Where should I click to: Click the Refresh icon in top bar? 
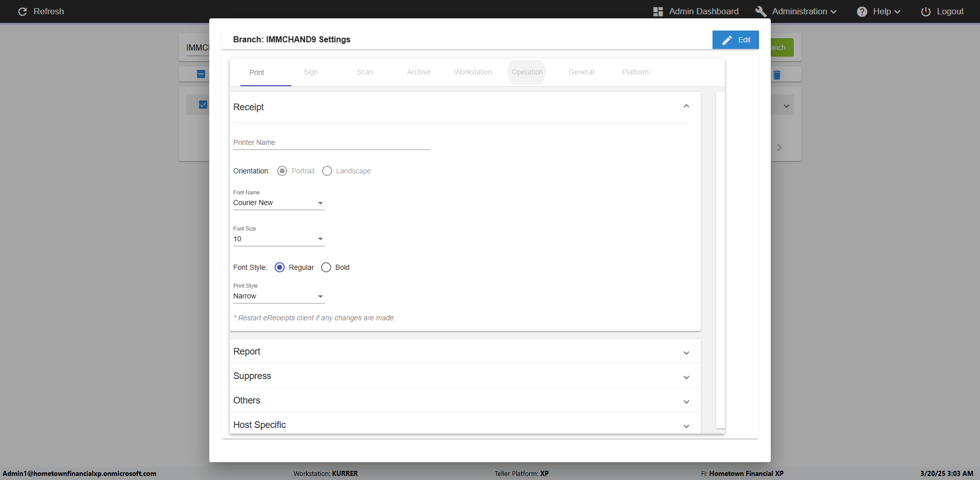pyautogui.click(x=22, y=11)
